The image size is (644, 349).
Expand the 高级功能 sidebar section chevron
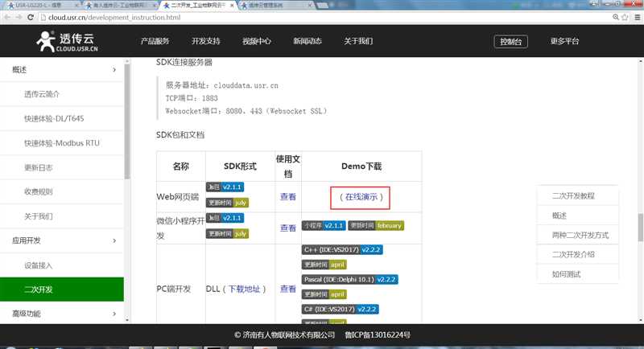pyautogui.click(x=114, y=314)
